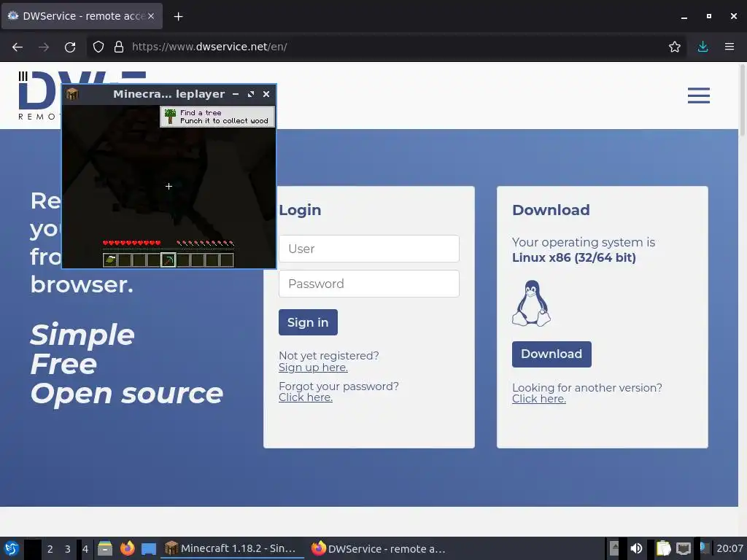Screen dimensions: 747x560
Task: Open the clipboard manager tray icon
Action: (x=663, y=548)
